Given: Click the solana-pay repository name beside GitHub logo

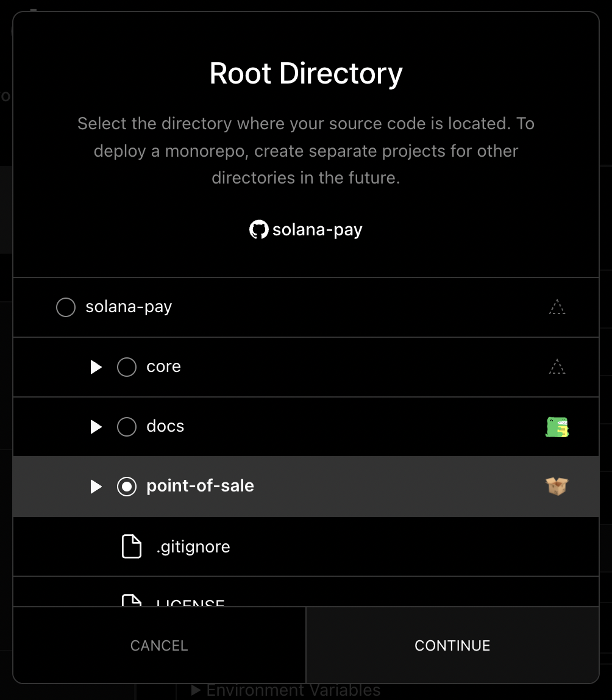Looking at the screenshot, I should click(x=318, y=230).
